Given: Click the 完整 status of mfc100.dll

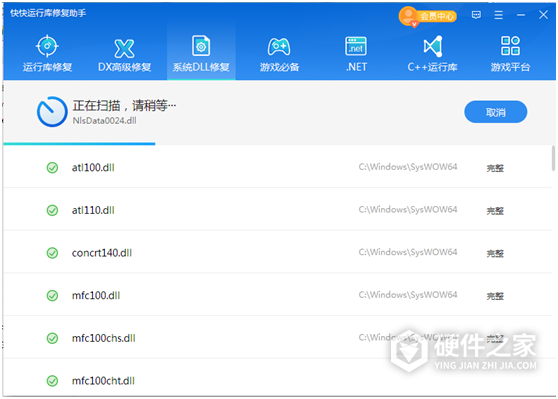Looking at the screenshot, I should click(495, 296).
